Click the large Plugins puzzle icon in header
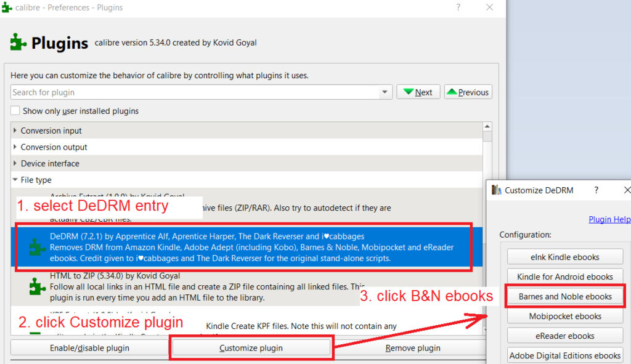This screenshot has height=364, width=631. (18, 42)
